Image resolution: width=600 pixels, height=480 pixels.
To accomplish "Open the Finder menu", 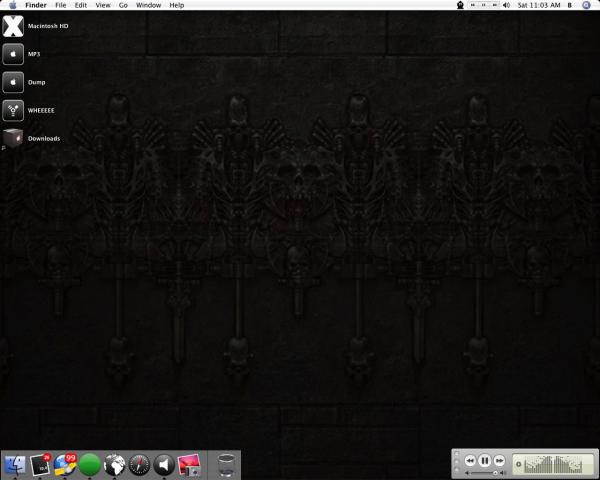I will click(36, 5).
